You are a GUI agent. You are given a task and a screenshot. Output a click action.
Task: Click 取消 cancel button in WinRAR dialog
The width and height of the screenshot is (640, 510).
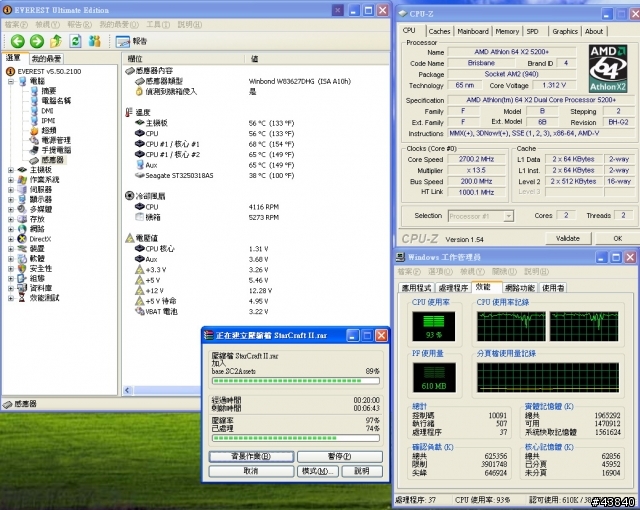[251, 471]
